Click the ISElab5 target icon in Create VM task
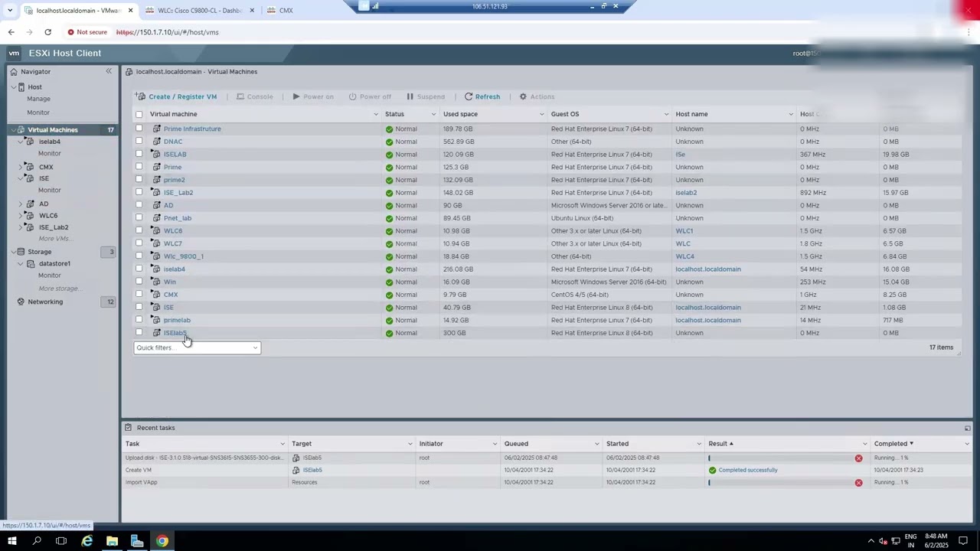The height and width of the screenshot is (551, 980). [x=296, y=470]
